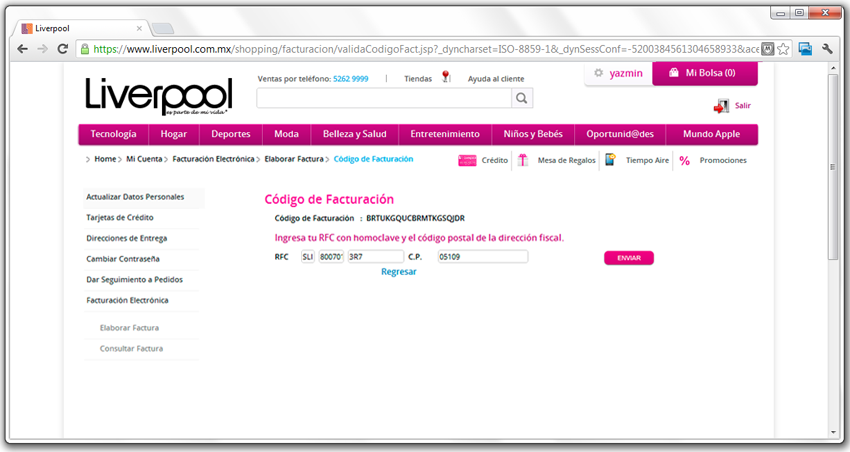Open Direcciones de Entrega in sidebar
Image resolution: width=850 pixels, height=452 pixels.
[126, 238]
